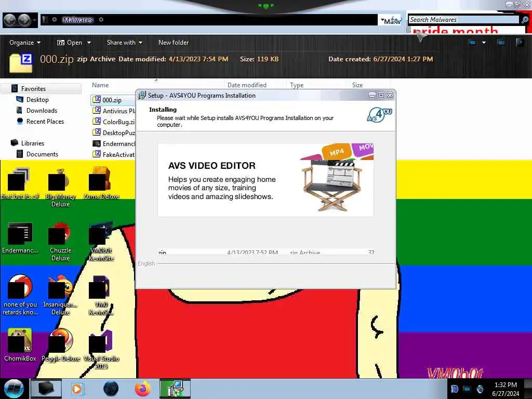This screenshot has width=532, height=399.
Task: Open the Endermanc... desktop icon
Action: [20, 238]
